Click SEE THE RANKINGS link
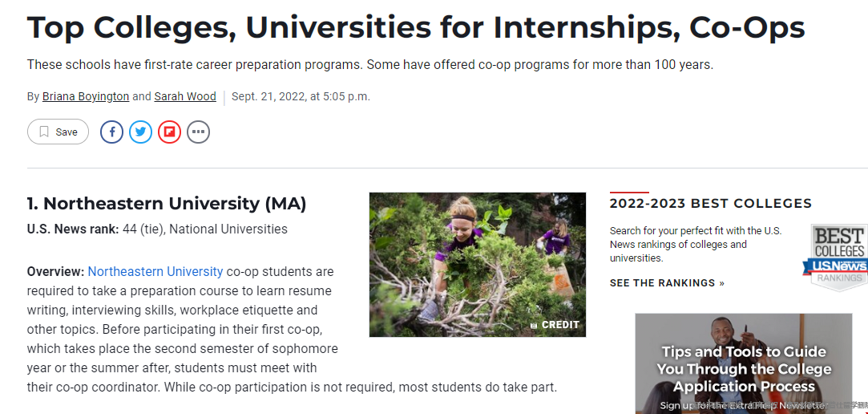The image size is (868, 414). pos(667,283)
